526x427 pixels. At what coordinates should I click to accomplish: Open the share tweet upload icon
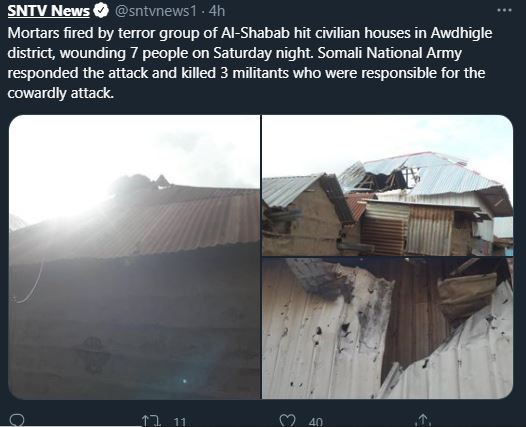(423, 420)
